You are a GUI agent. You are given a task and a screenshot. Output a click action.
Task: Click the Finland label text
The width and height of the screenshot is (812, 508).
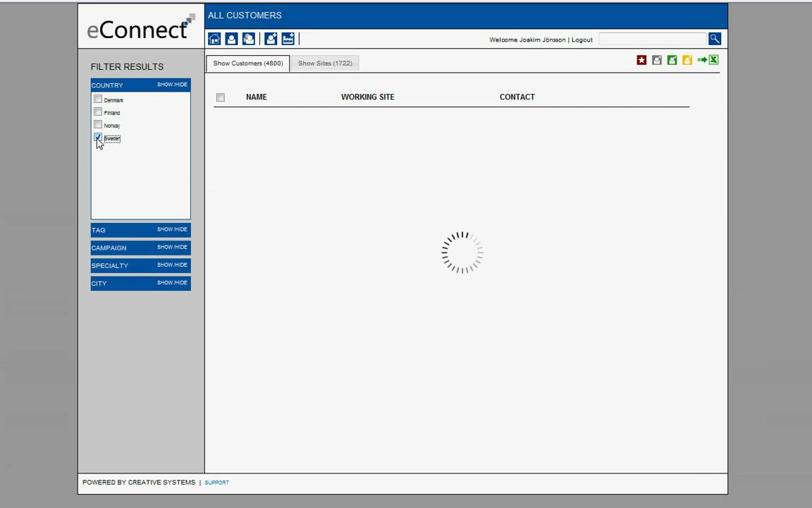tap(112, 112)
